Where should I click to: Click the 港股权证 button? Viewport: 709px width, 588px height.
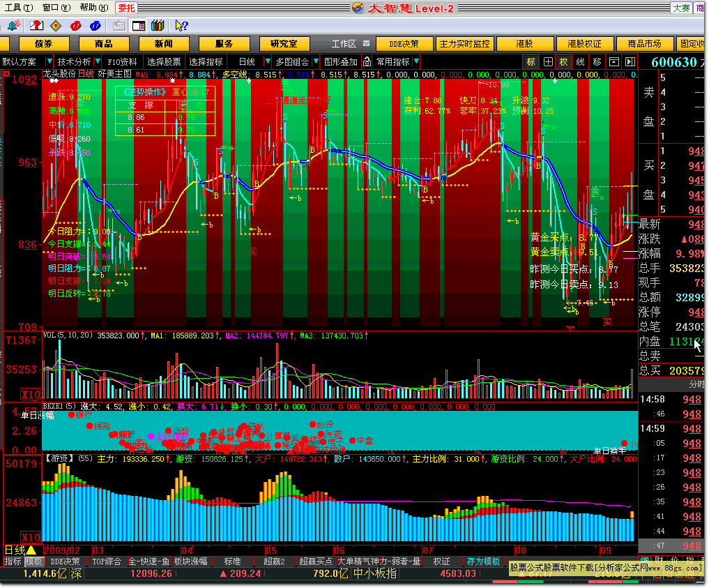585,43
